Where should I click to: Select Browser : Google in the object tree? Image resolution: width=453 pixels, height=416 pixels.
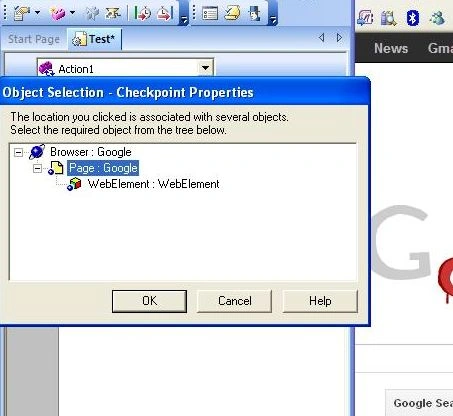click(x=91, y=152)
